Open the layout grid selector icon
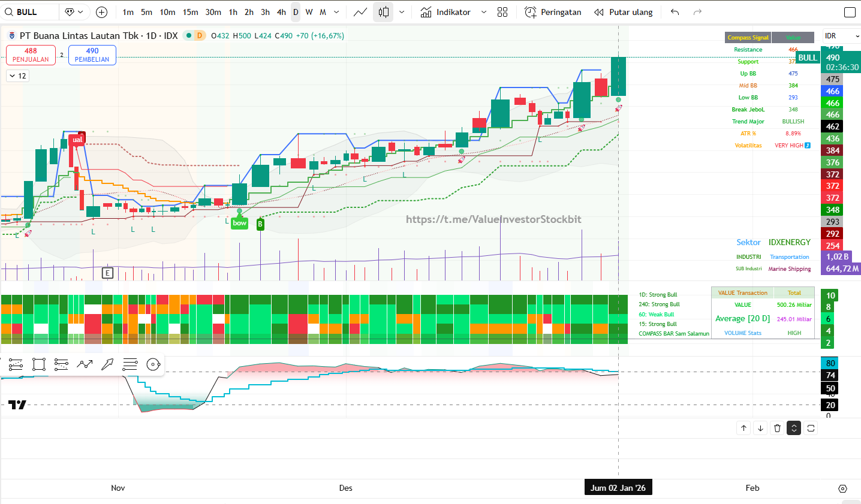 click(x=502, y=12)
